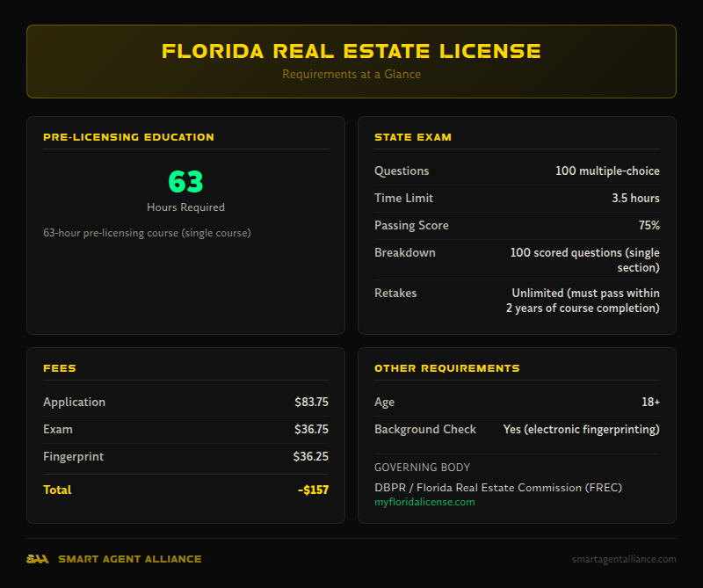
Task: Switch to the State Exam panel
Action: [x=518, y=225]
